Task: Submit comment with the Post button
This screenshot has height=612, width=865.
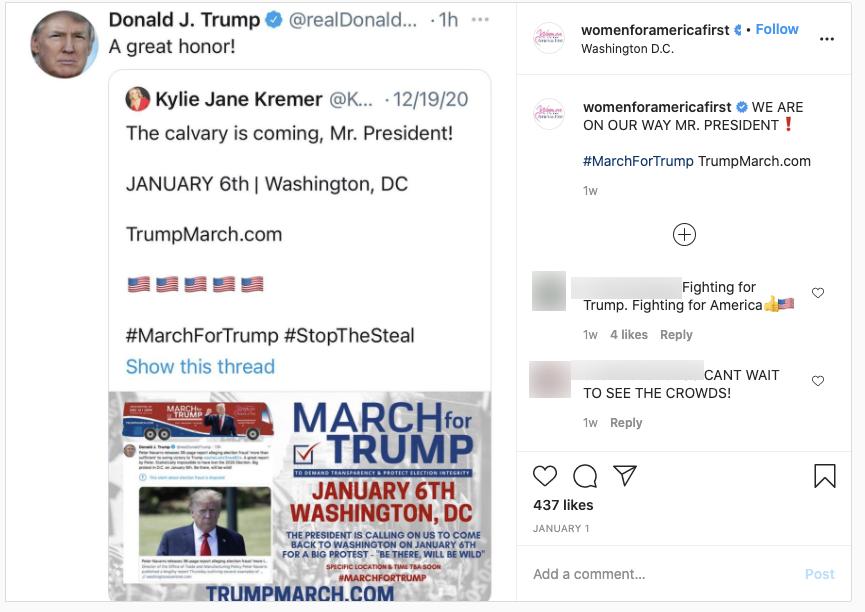Action: (x=819, y=574)
